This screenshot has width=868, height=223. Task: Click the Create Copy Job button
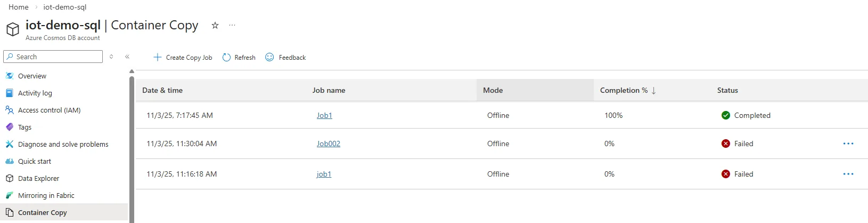[x=183, y=58]
